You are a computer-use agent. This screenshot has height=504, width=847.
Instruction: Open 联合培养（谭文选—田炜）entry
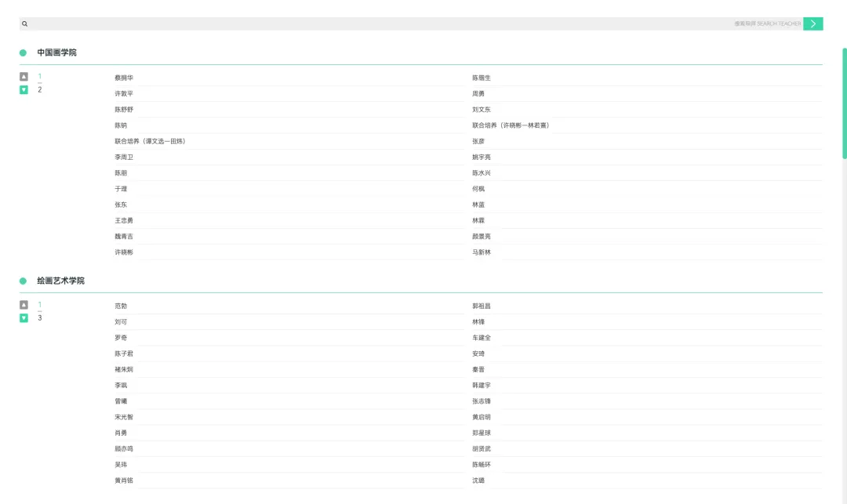[x=150, y=141]
